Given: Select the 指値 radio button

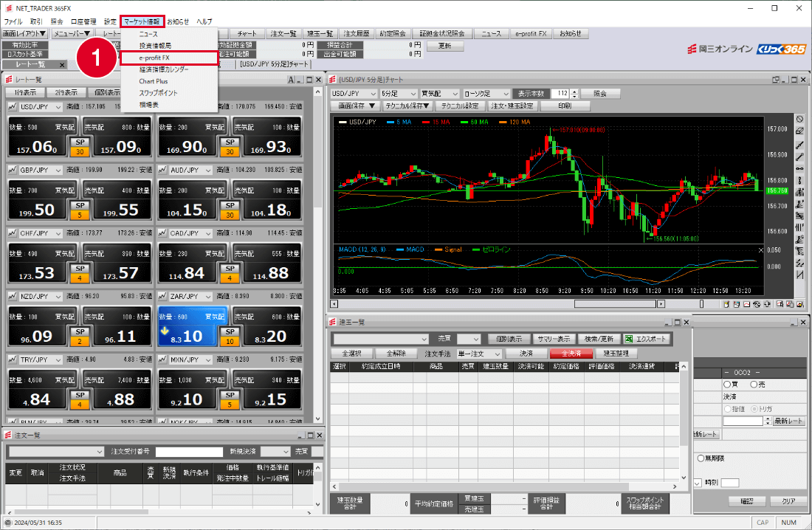Looking at the screenshot, I should 728,409.
